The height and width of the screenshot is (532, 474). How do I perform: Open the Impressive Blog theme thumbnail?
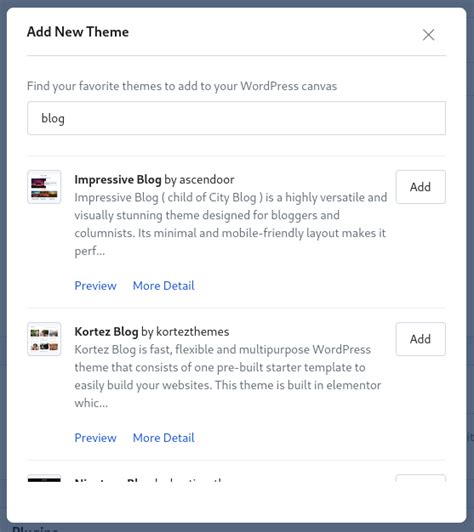pyautogui.click(x=44, y=187)
